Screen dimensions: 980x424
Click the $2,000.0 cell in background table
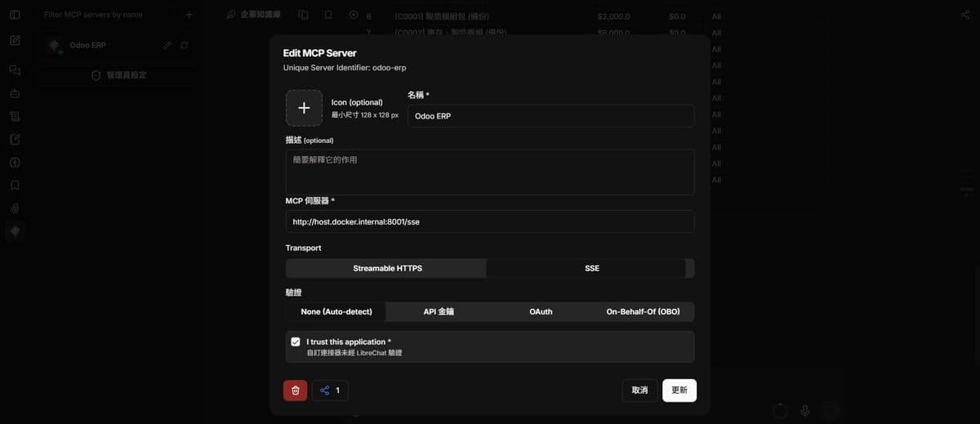(x=614, y=16)
